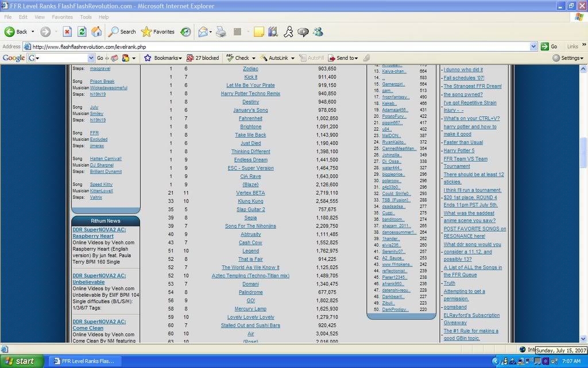Open the Harry Potter Techno Remix link
588x368 pixels.
(250, 93)
